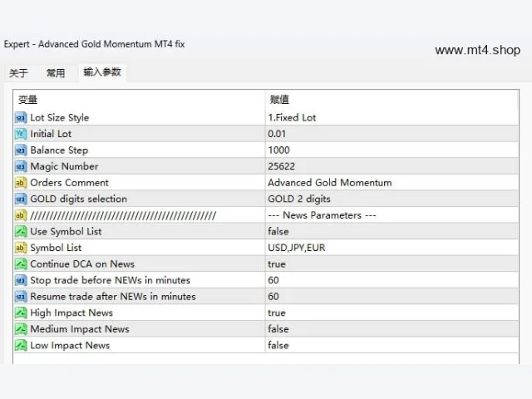Click the integer icon beside Magic Number

tap(20, 166)
